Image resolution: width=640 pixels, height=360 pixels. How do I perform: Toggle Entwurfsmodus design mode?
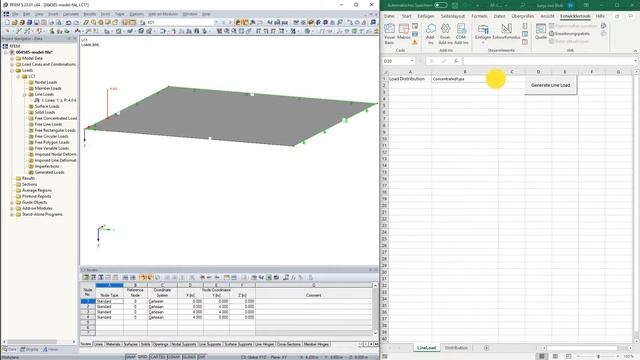pyautogui.click(x=507, y=31)
